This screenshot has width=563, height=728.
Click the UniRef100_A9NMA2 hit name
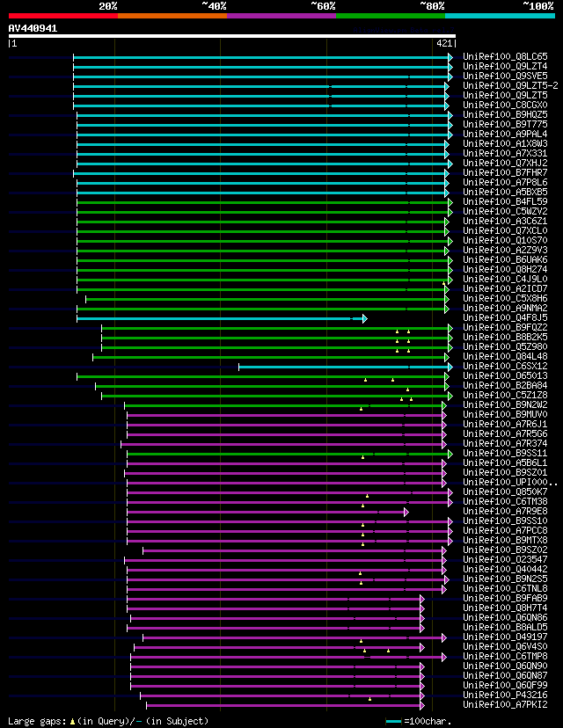506,308
